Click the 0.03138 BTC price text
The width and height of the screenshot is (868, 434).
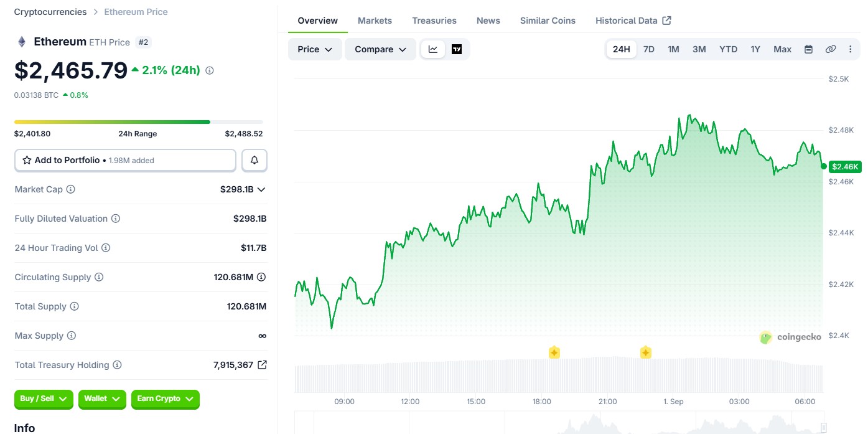point(37,95)
